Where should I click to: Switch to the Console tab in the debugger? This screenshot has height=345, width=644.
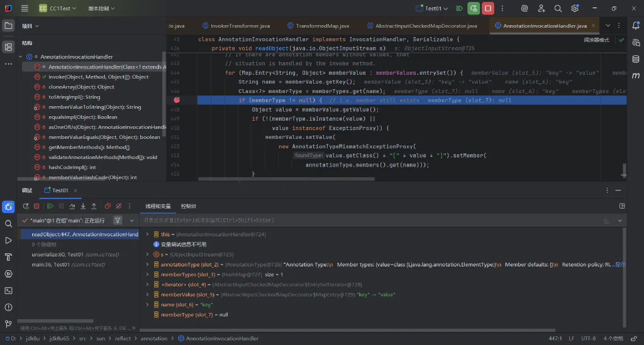tap(189, 206)
